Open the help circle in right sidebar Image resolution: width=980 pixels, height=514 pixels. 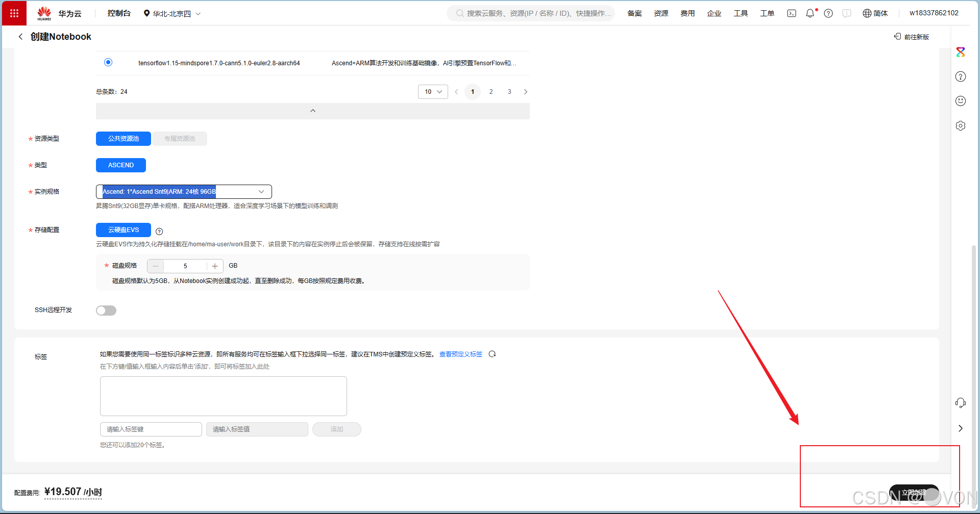pyautogui.click(x=961, y=76)
